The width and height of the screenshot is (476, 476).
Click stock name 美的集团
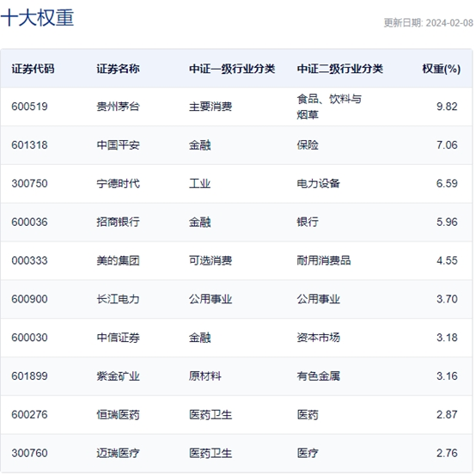118,260
